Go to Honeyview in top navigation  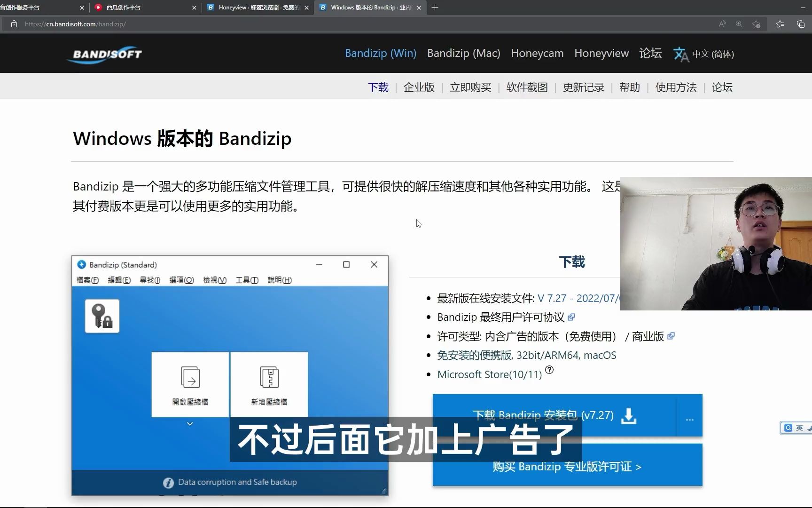click(x=601, y=53)
